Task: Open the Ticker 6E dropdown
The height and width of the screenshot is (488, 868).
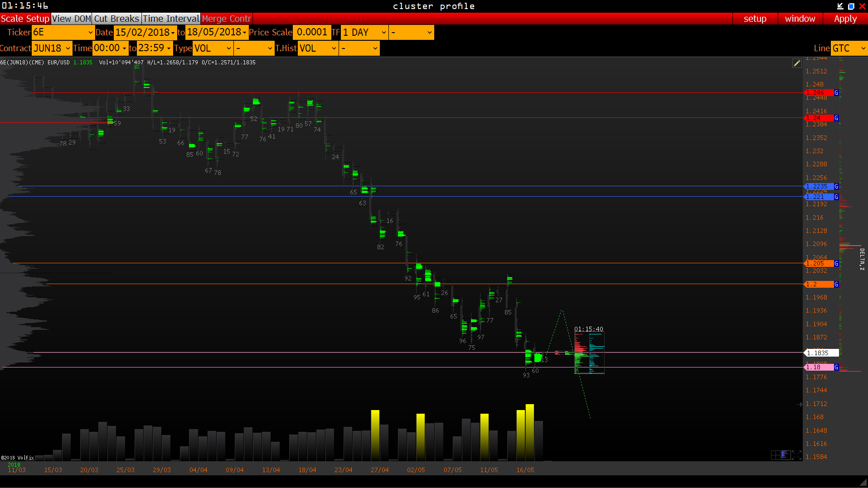Action: pos(63,32)
